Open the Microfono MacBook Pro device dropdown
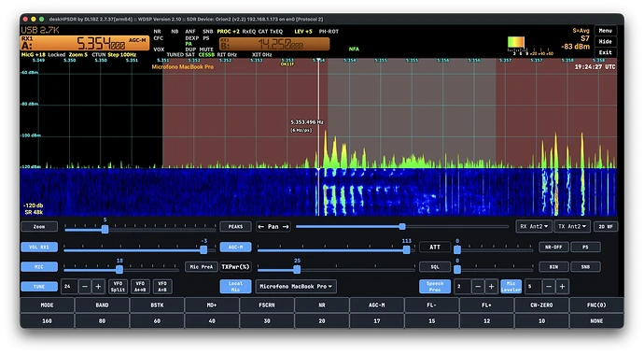The image size is (644, 354). pyautogui.click(x=296, y=287)
